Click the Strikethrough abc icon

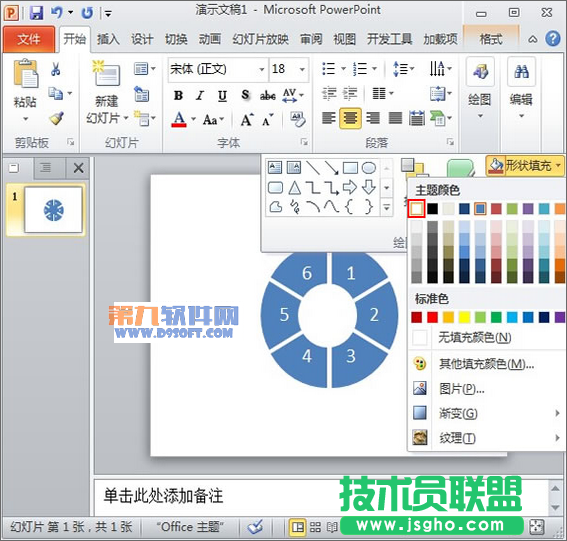tap(268, 95)
